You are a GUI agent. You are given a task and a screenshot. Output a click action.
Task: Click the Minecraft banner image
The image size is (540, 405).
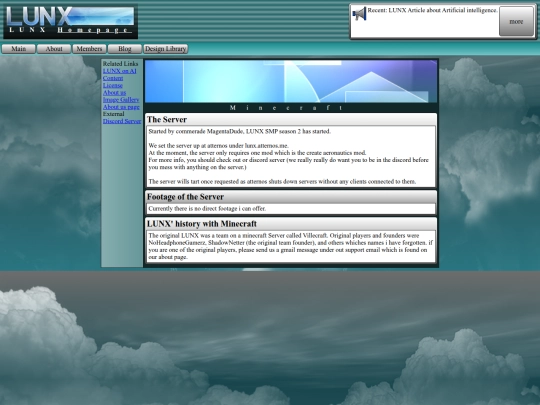click(291, 81)
